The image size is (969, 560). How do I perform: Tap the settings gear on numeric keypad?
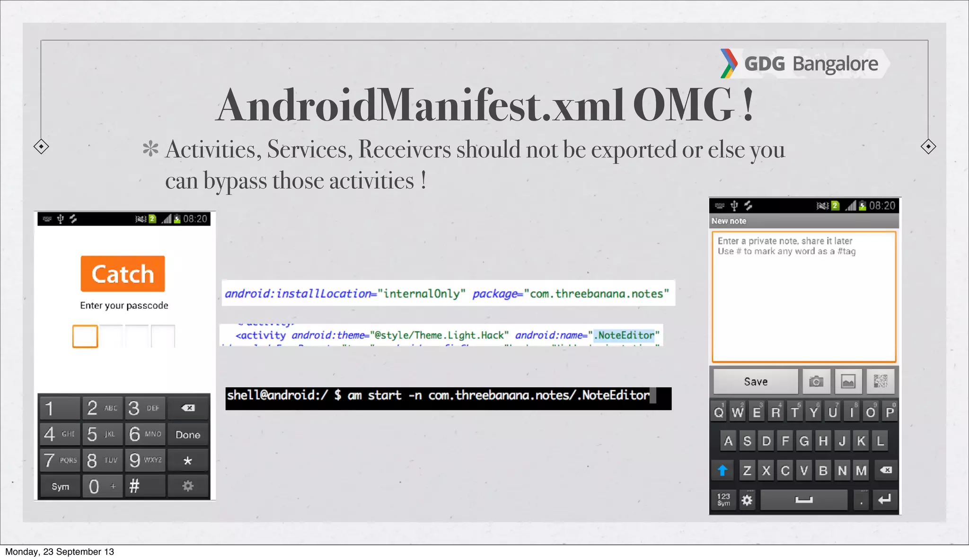click(188, 486)
